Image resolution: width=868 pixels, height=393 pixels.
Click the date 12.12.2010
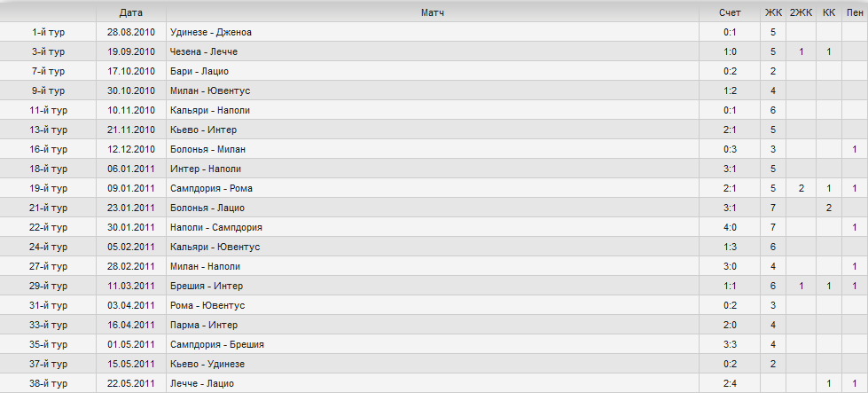pyautogui.click(x=130, y=149)
